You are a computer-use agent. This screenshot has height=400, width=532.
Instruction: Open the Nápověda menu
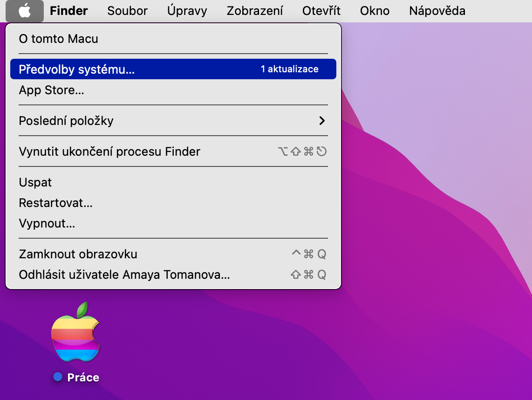pos(437,11)
